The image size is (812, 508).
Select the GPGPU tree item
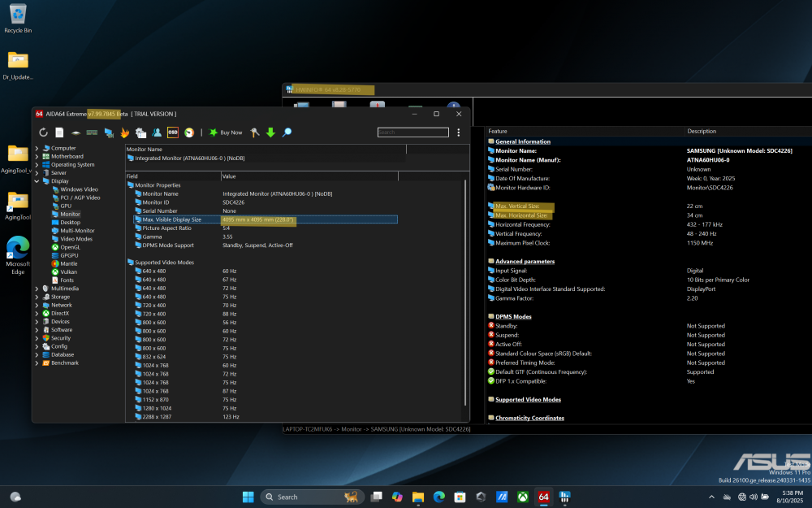[69, 255]
